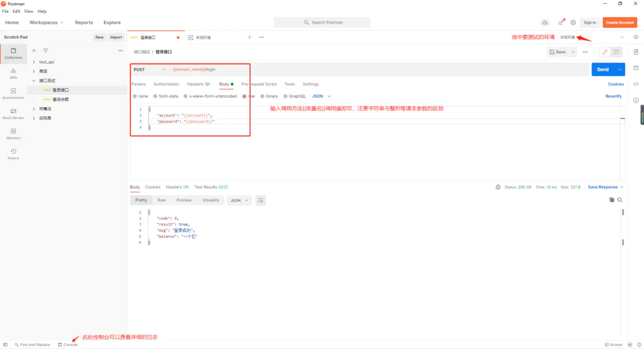Viewport: 644px width, 349px height.
Task: Switch to the request Params tab
Action: click(x=138, y=84)
